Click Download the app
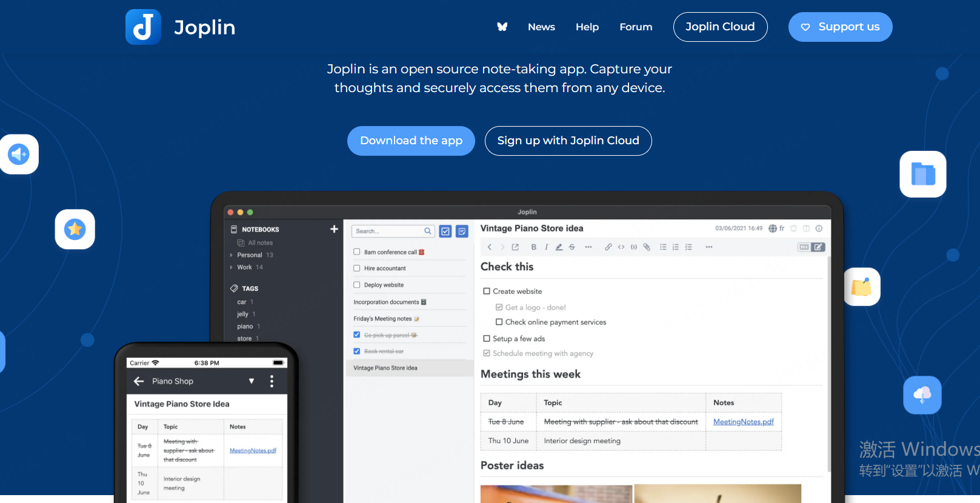980x503 pixels. pos(411,141)
